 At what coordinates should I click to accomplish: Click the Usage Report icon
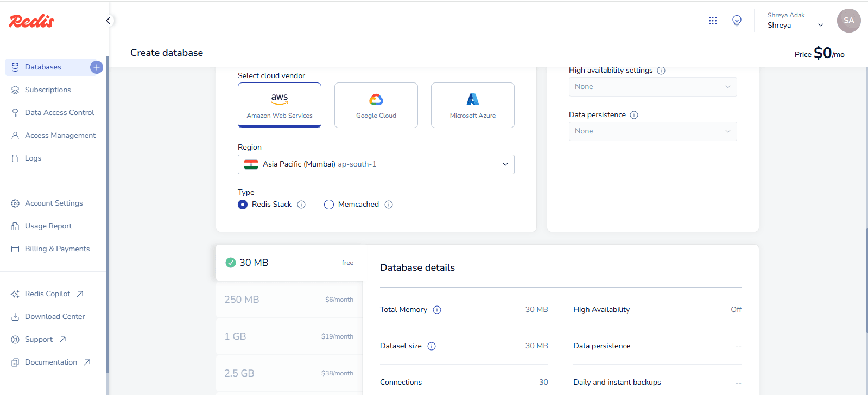[15, 226]
